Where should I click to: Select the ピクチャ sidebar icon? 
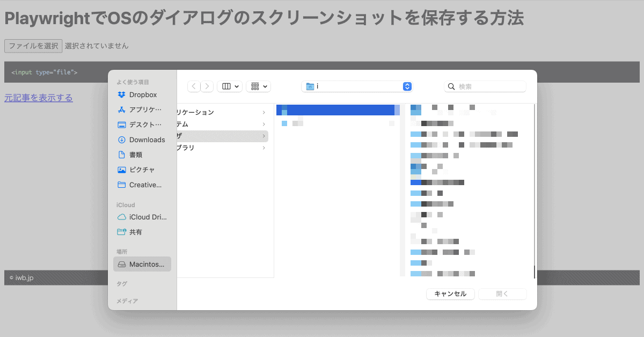click(x=122, y=170)
